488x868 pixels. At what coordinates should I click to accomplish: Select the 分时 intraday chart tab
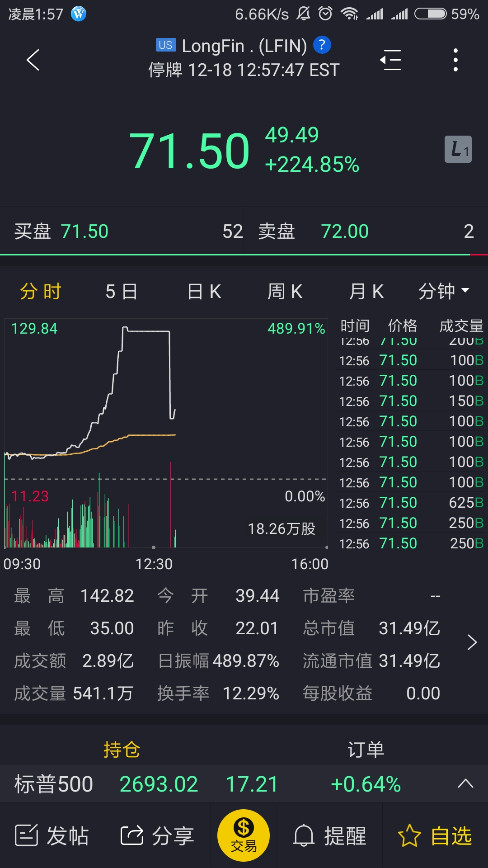[41, 292]
